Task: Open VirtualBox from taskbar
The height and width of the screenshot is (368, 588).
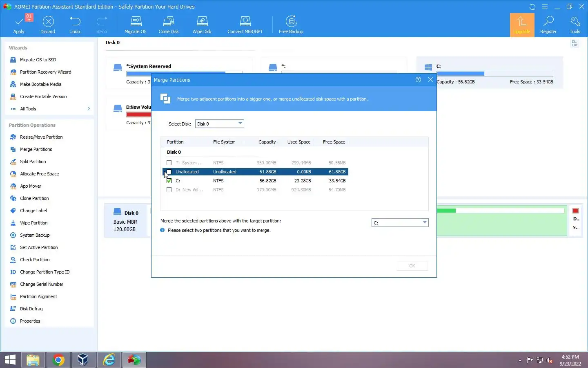Action: click(83, 360)
